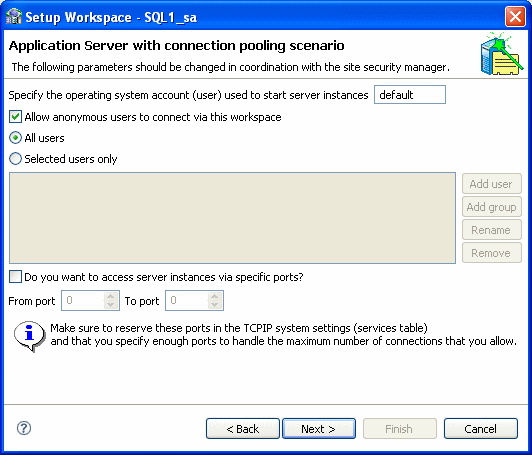Select the All users radio button

click(x=15, y=138)
